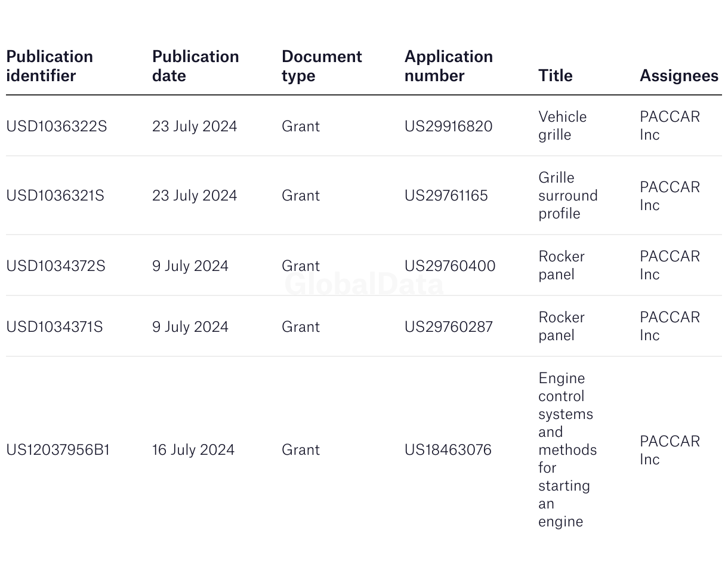Screen dimensions: 728x567
Task: Click application number US29916820
Action: coord(448,127)
